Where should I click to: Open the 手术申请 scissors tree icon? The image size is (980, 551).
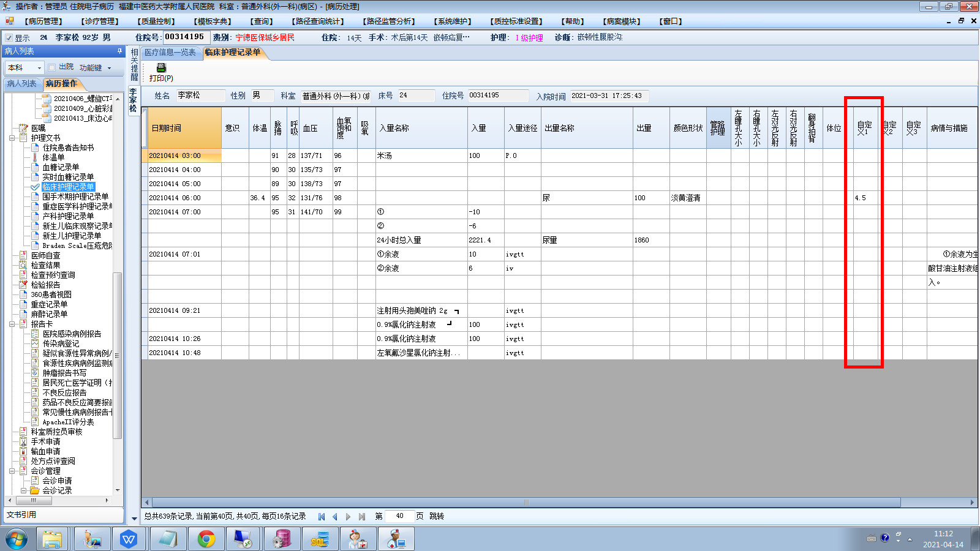23,441
